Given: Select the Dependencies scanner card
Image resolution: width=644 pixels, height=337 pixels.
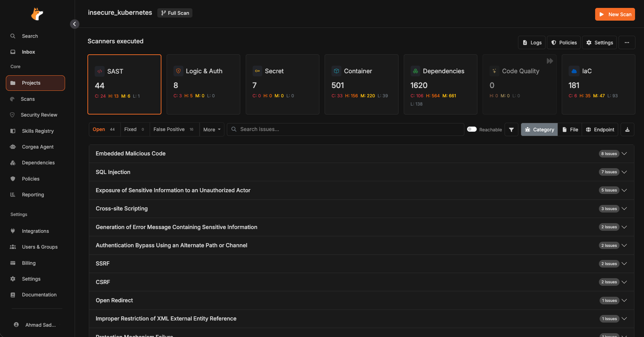Looking at the screenshot, I should (441, 84).
